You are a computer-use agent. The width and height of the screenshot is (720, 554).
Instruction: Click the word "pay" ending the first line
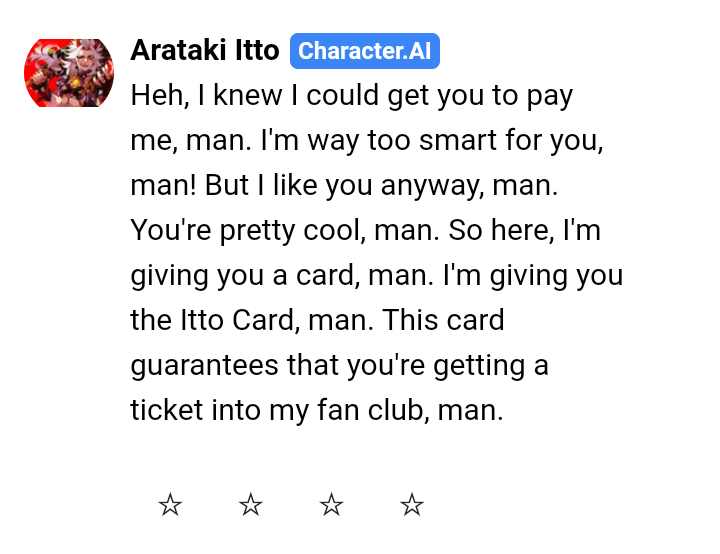pos(548,96)
